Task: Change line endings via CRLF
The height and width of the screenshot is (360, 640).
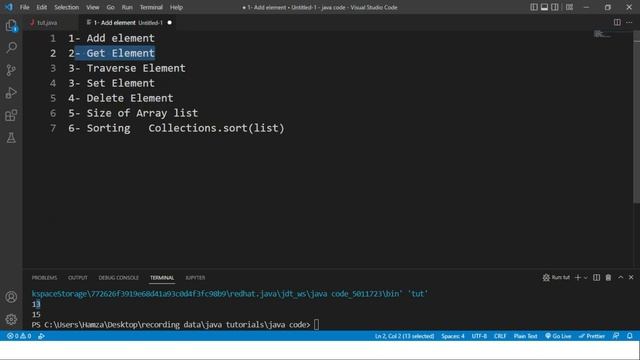Action: [x=500, y=336]
